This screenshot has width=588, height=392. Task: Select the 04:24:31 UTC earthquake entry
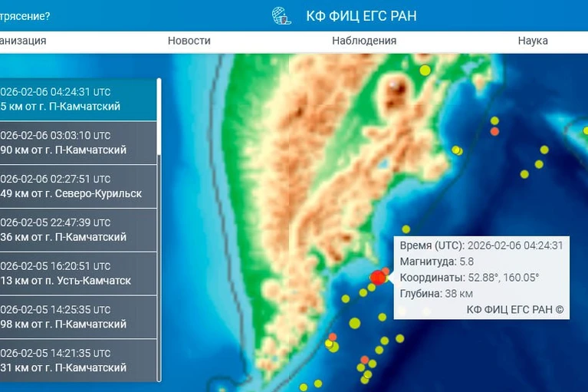tap(77, 100)
